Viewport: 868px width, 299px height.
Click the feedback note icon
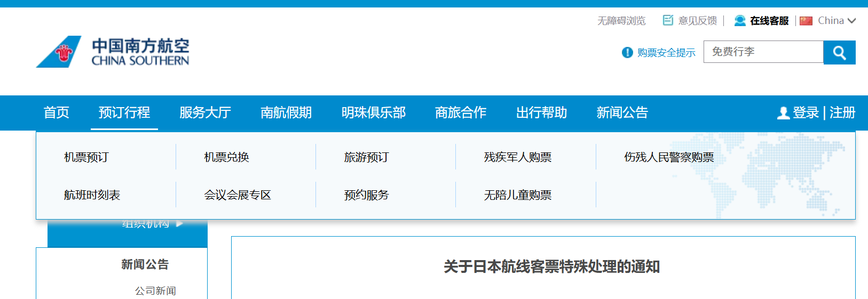point(668,20)
